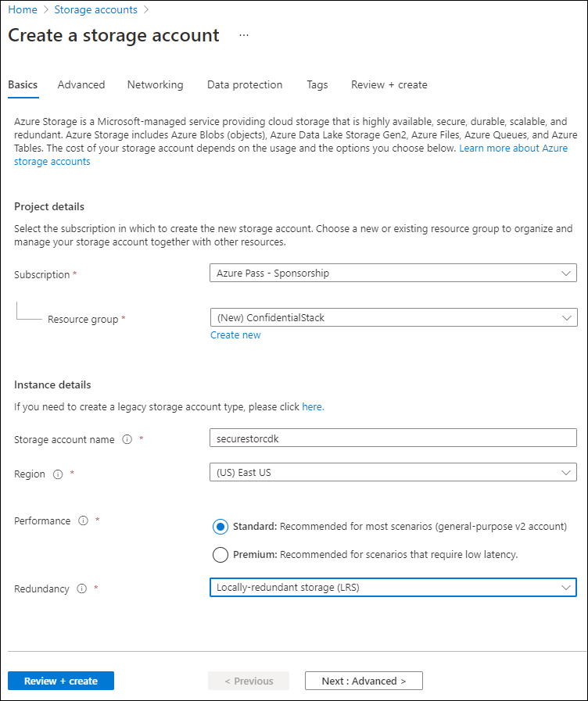
Task: Click the 'Create a storage account' title
Action: pyautogui.click(x=113, y=35)
